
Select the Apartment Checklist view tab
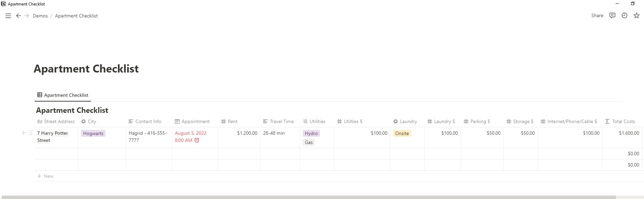[63, 95]
